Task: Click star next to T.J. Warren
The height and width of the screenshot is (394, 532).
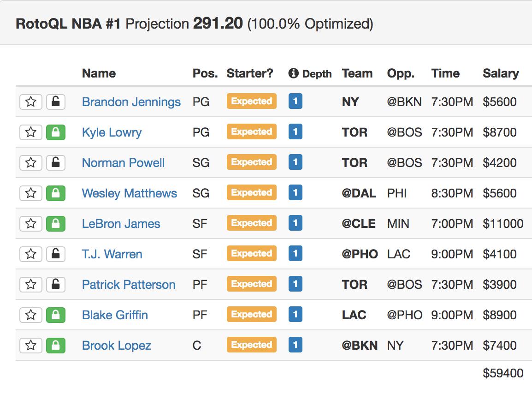Action: (31, 254)
